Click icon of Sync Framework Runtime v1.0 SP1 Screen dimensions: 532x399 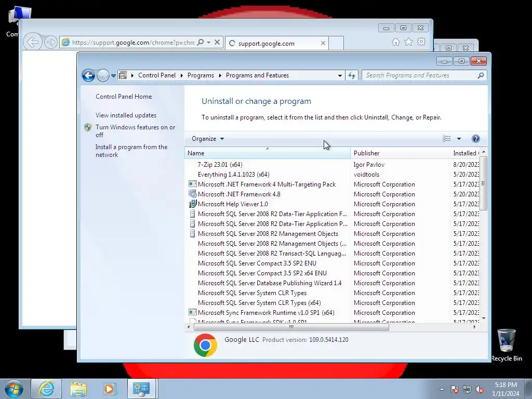click(192, 312)
